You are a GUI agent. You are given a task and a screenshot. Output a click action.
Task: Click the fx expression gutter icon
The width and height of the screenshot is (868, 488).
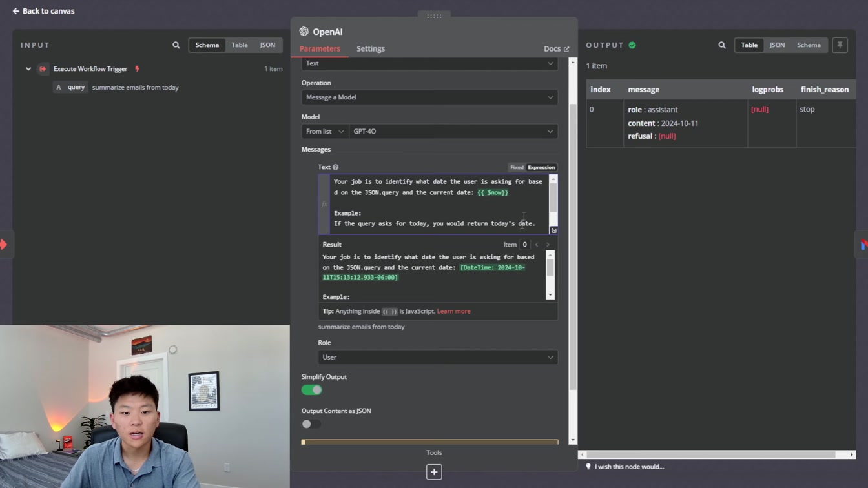324,204
